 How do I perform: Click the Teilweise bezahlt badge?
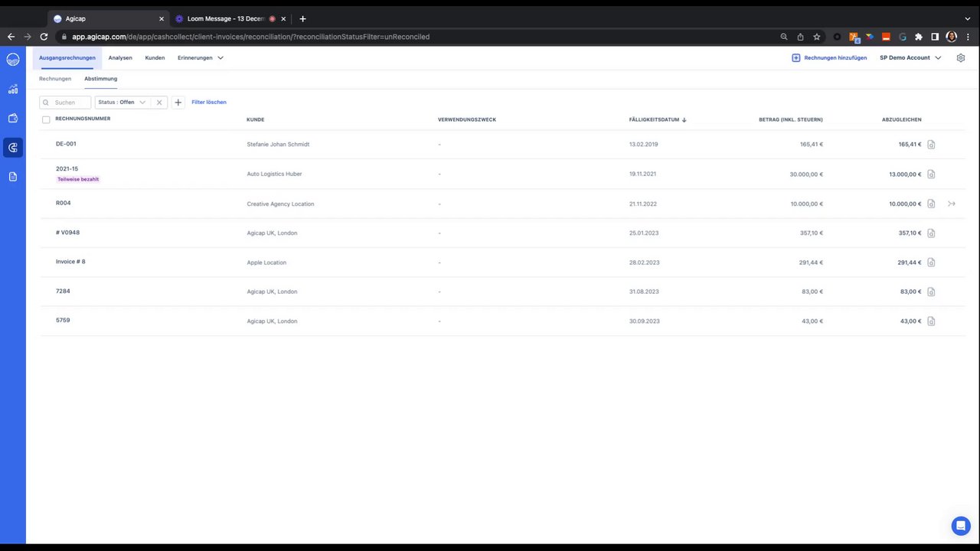(78, 179)
